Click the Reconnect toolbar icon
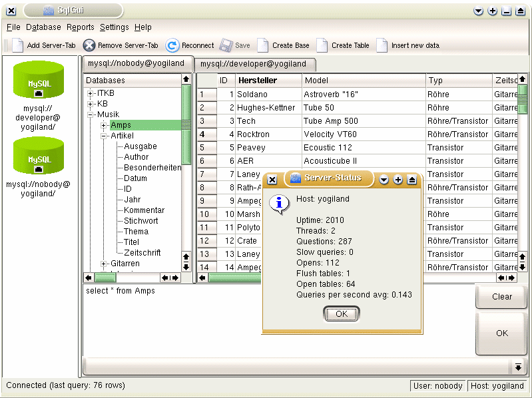This screenshot has height=398, width=532. 172,45
